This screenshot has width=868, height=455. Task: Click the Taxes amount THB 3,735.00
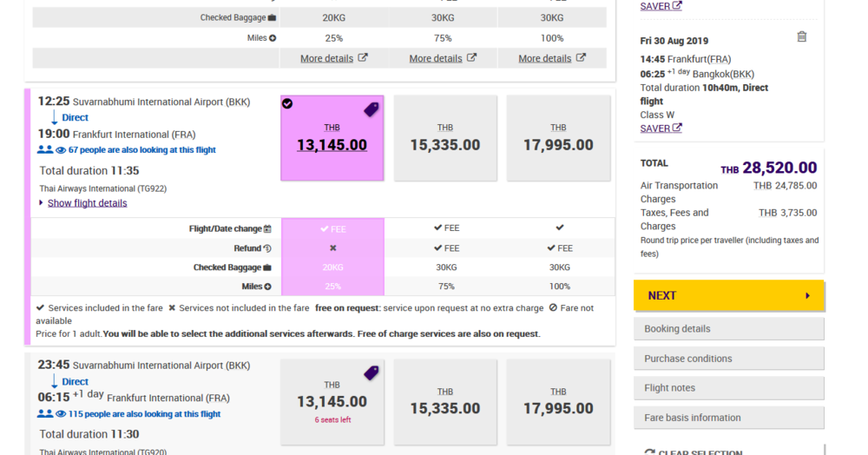point(788,213)
